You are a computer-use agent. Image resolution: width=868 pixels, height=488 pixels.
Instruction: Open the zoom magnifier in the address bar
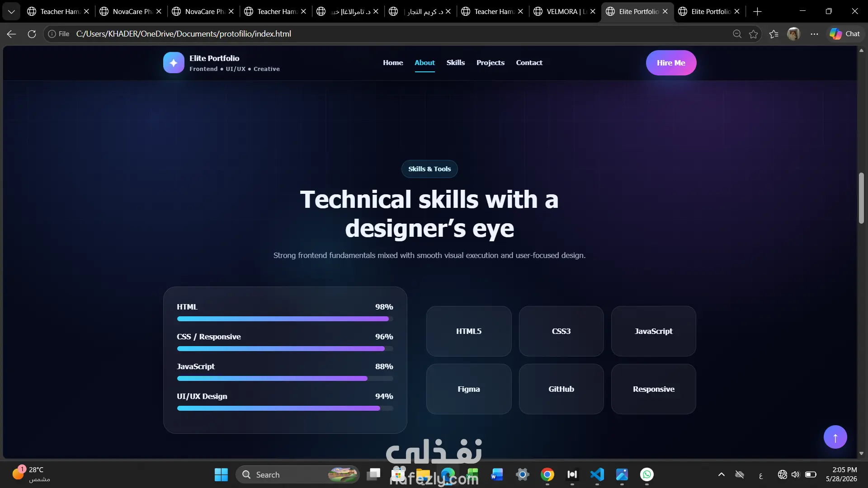737,34
